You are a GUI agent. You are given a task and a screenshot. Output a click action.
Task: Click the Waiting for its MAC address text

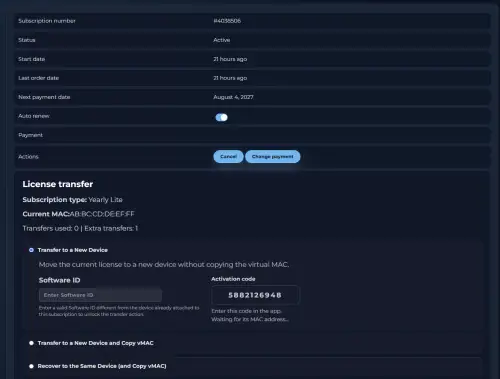tap(250, 319)
